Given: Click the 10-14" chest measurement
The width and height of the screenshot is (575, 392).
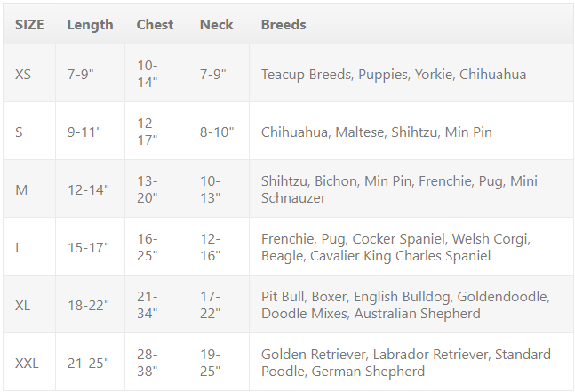Looking at the screenshot, I should 148,74.
